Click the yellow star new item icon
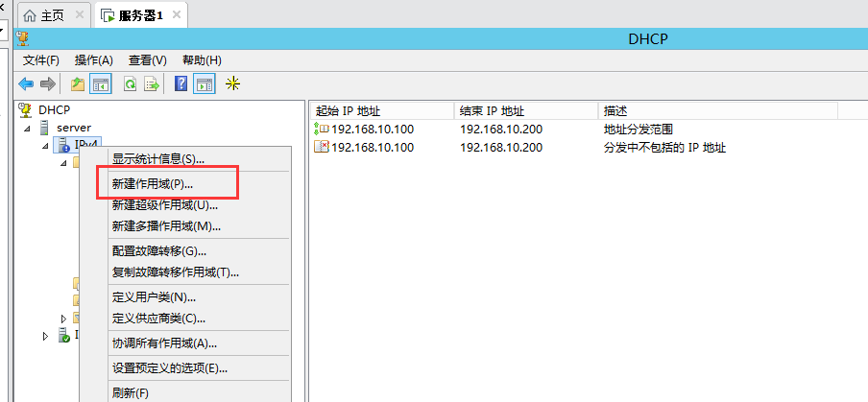Image resolution: width=868 pixels, height=402 pixels. tap(233, 84)
